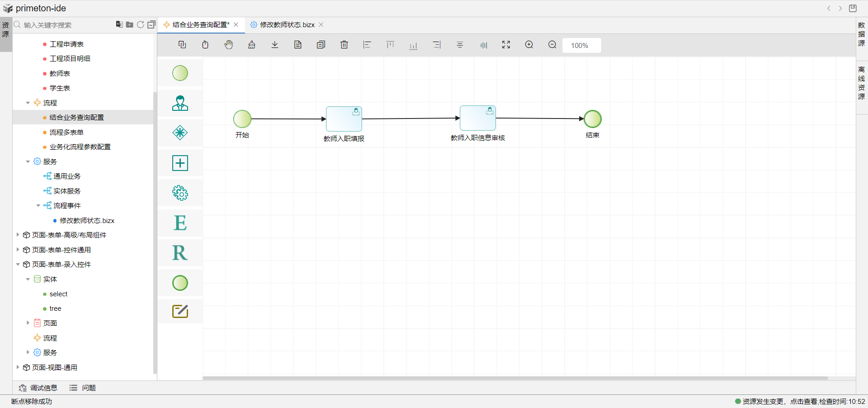Collapse the 流程 tree folder
The width and height of the screenshot is (868, 408).
[x=28, y=103]
